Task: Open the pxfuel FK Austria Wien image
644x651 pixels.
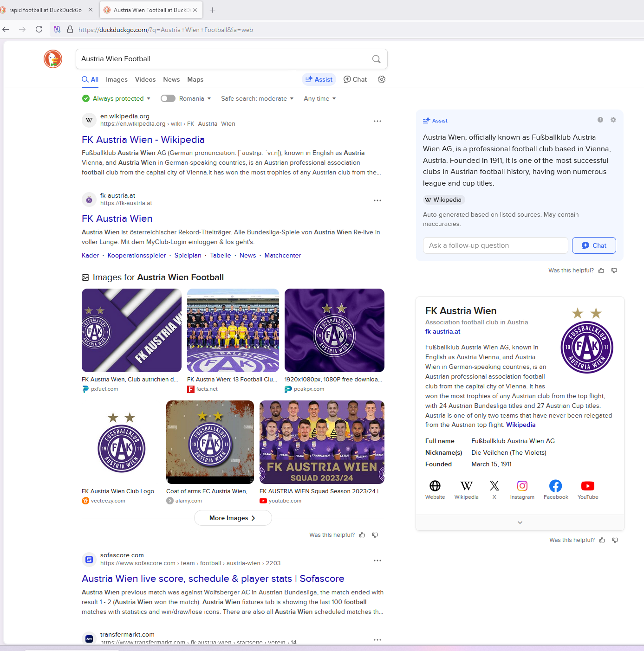Action: (131, 330)
